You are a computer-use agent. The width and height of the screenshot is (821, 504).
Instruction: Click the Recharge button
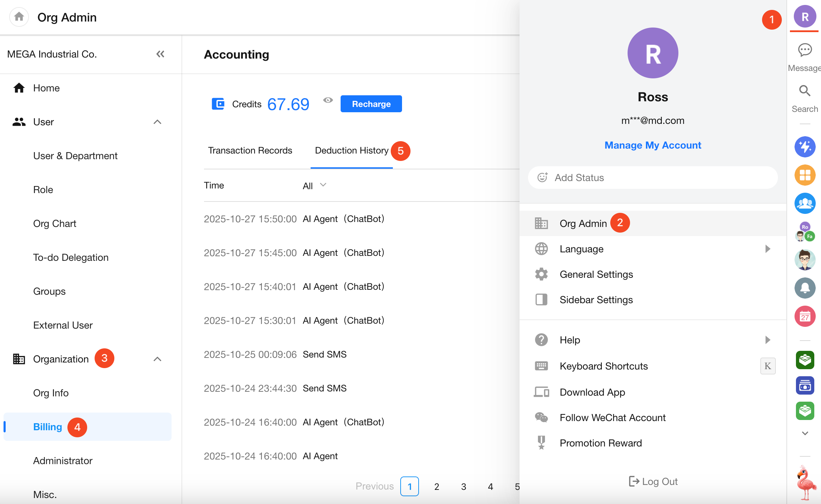371,104
